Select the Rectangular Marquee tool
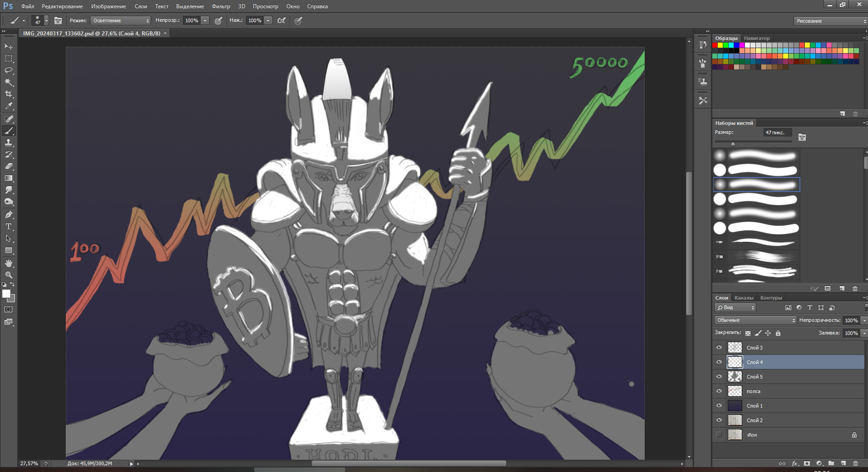868x472 pixels. tap(9, 59)
